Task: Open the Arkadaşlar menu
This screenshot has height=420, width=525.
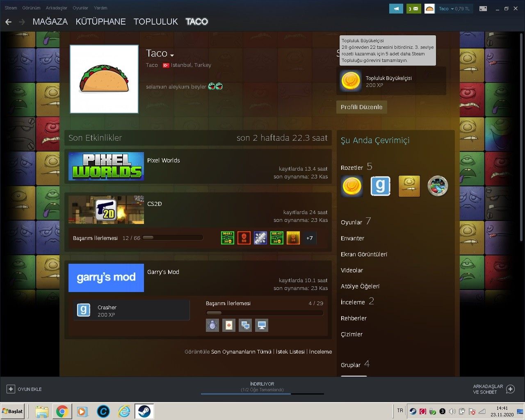Action: [57, 8]
